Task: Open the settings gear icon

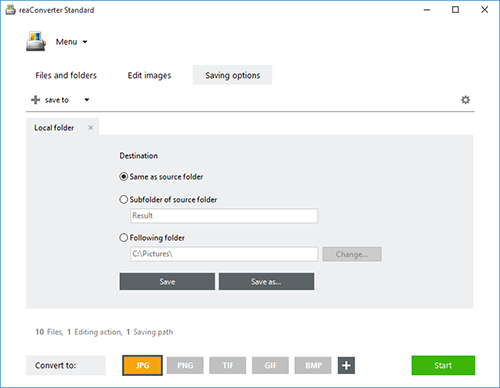Action: [465, 100]
